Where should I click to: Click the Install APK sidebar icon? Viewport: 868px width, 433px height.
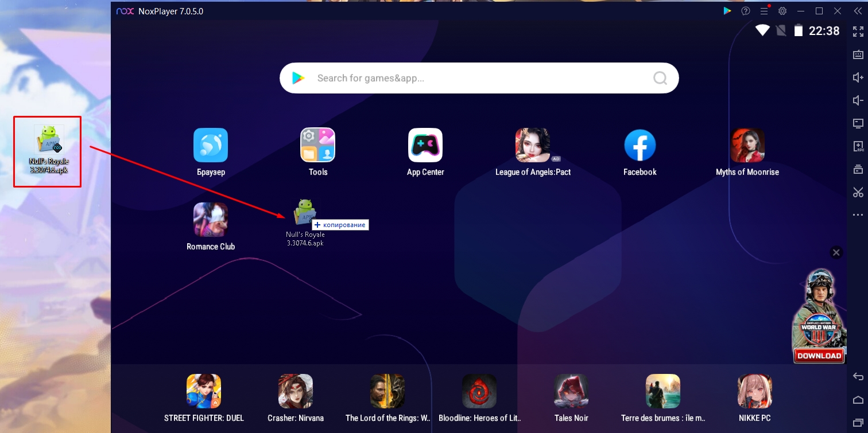click(x=858, y=146)
